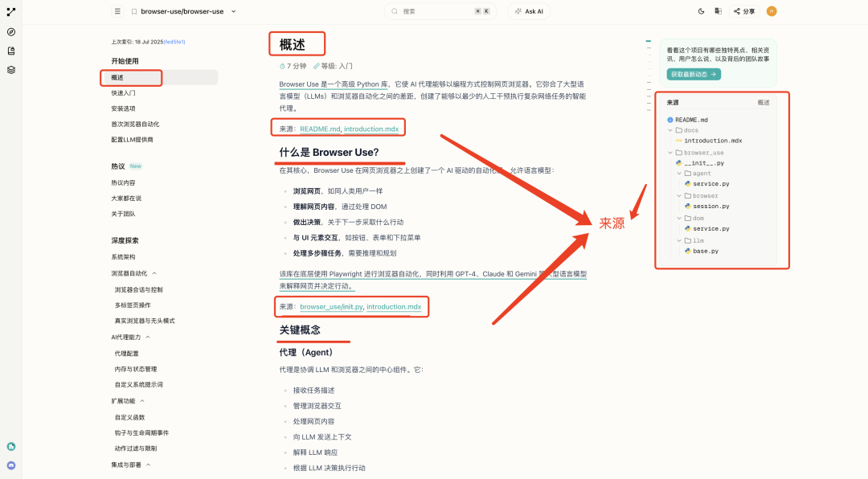This screenshot has height=479, width=868.
Task: Click the 代理（Agent） subheading
Action: click(x=305, y=352)
